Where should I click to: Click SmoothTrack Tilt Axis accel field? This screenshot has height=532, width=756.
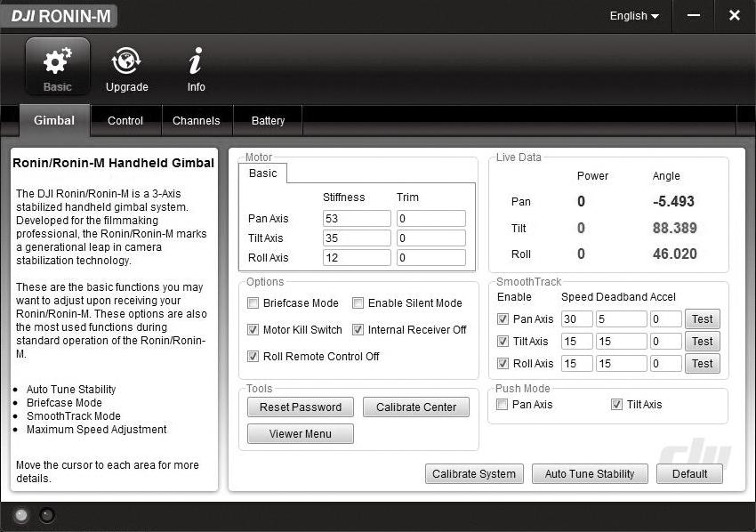666,341
